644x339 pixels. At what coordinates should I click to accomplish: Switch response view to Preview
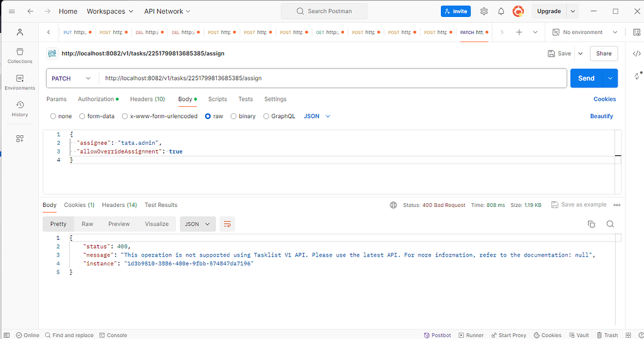119,224
